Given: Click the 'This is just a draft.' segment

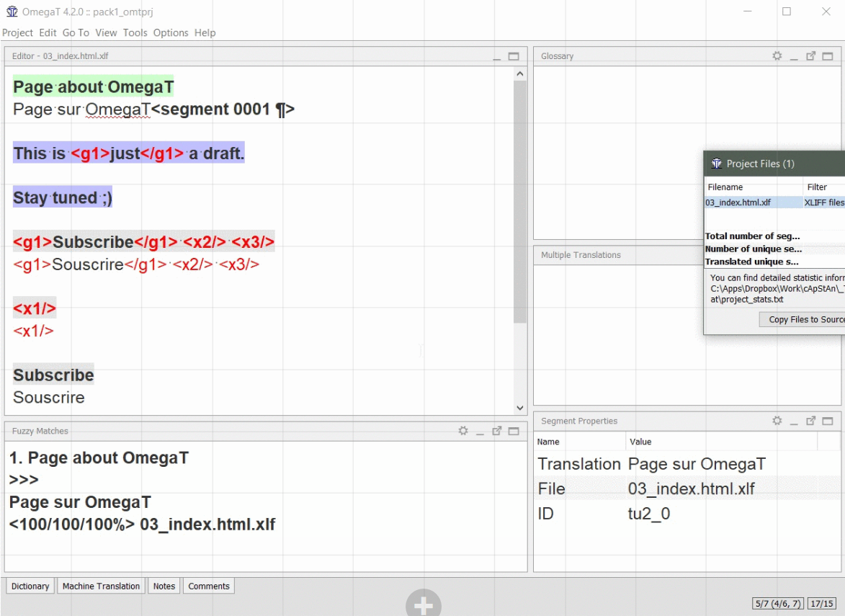Looking at the screenshot, I should 129,153.
